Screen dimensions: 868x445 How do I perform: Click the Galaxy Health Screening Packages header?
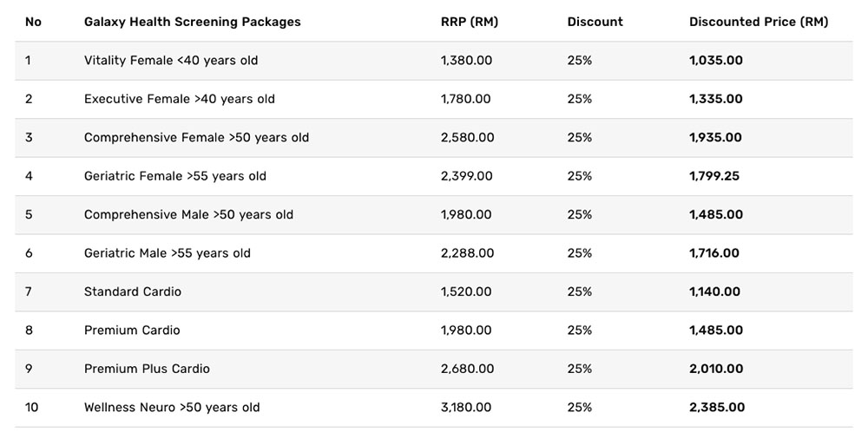(x=192, y=23)
